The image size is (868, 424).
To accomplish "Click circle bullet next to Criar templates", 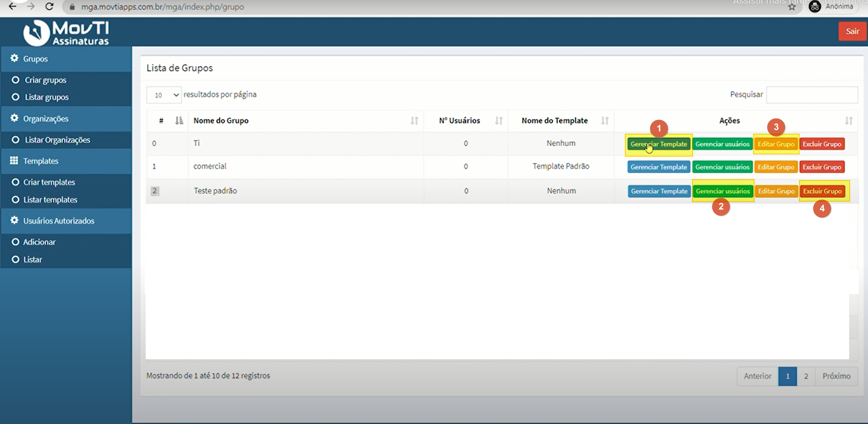I will coord(16,182).
